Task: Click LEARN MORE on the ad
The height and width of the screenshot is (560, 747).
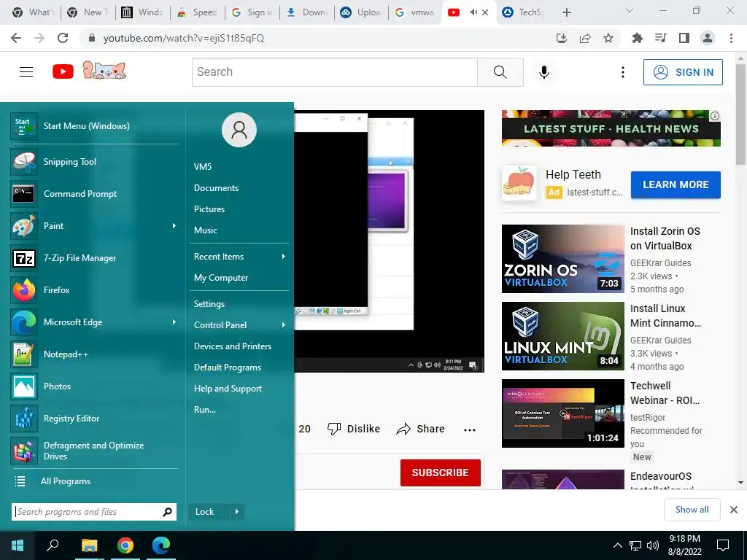Action: pos(676,184)
